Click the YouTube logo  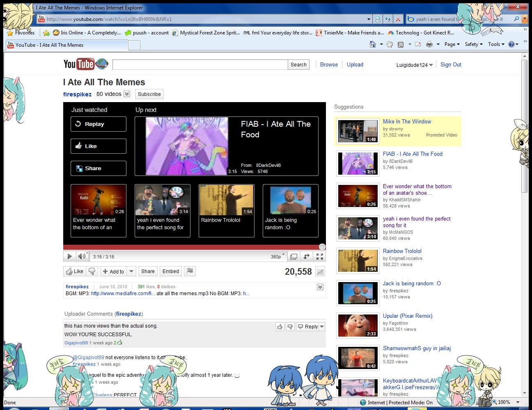(86, 64)
